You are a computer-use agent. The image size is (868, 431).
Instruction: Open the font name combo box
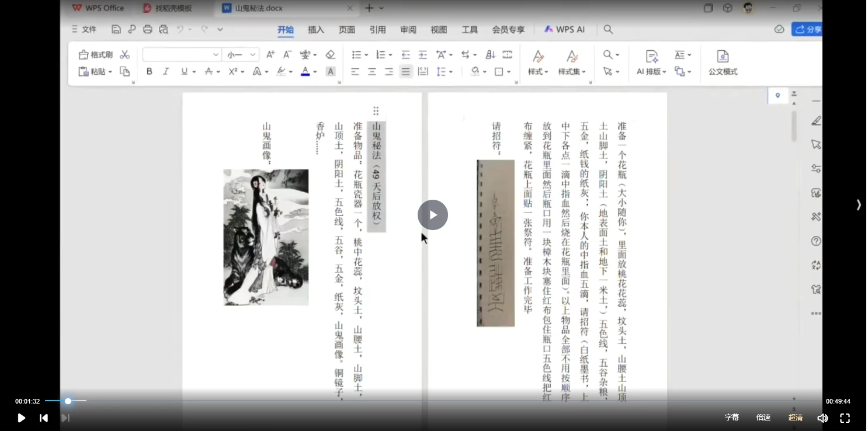(182, 54)
